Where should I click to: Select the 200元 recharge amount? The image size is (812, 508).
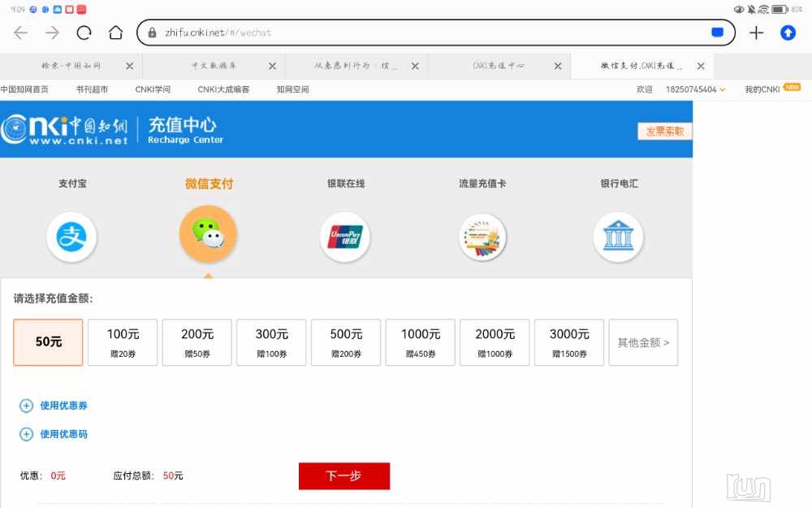click(x=197, y=343)
